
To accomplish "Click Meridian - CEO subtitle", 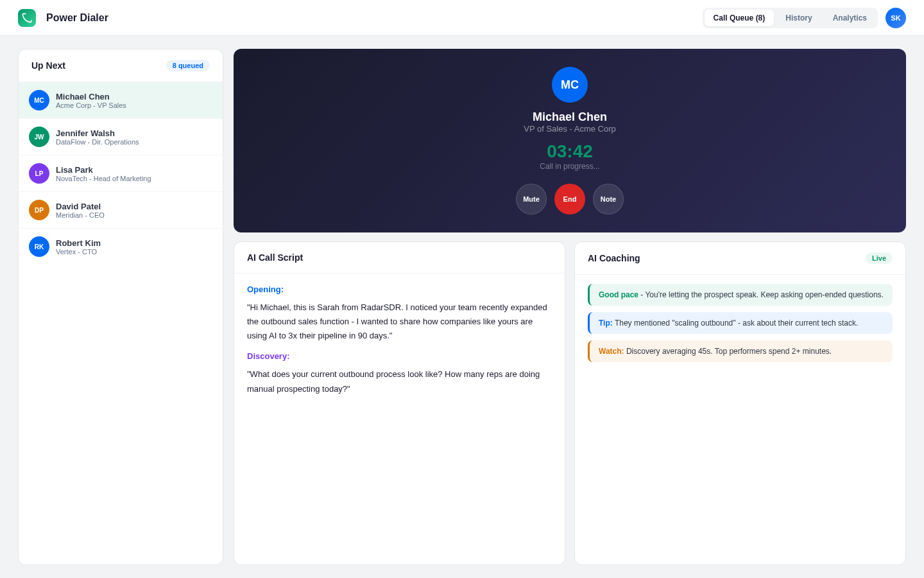I will 80,215.
